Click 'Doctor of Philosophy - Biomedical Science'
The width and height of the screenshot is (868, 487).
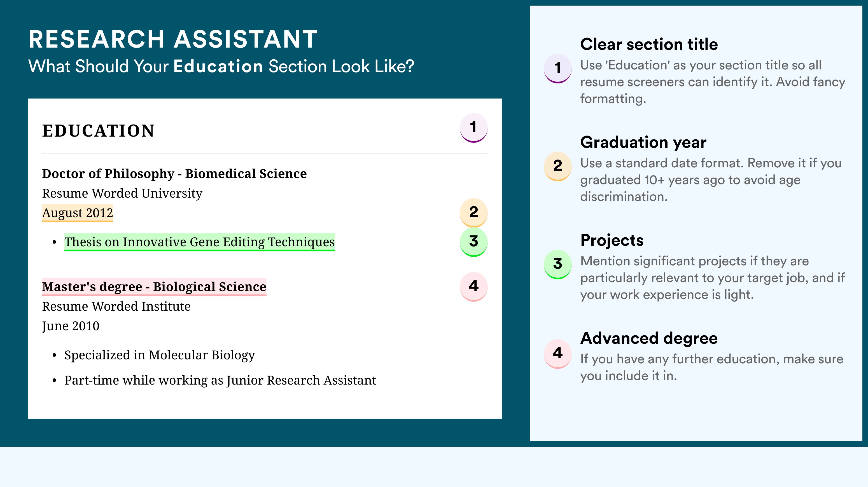pyautogui.click(x=174, y=174)
